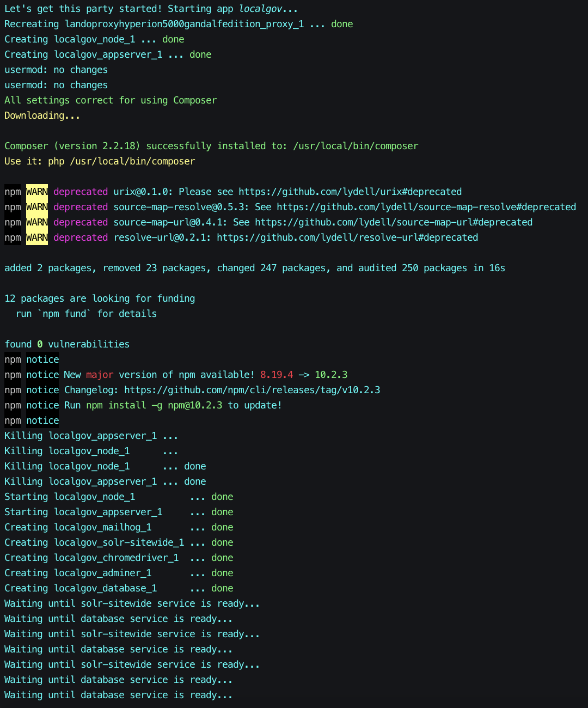Click done next to localgov_mailhog_1
Screen dimensions: 588x708
(222, 527)
